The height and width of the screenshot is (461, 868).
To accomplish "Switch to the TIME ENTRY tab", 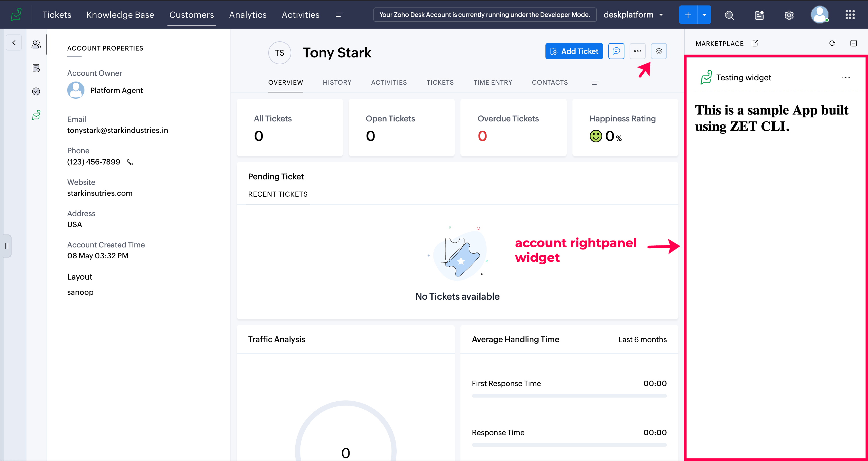I will (x=493, y=82).
